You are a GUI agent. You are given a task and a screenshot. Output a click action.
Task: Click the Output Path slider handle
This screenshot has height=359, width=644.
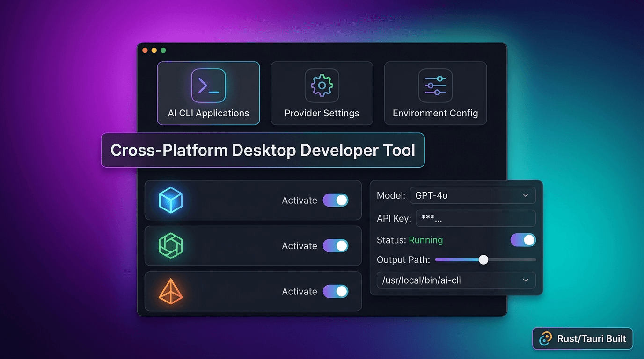[x=483, y=260]
